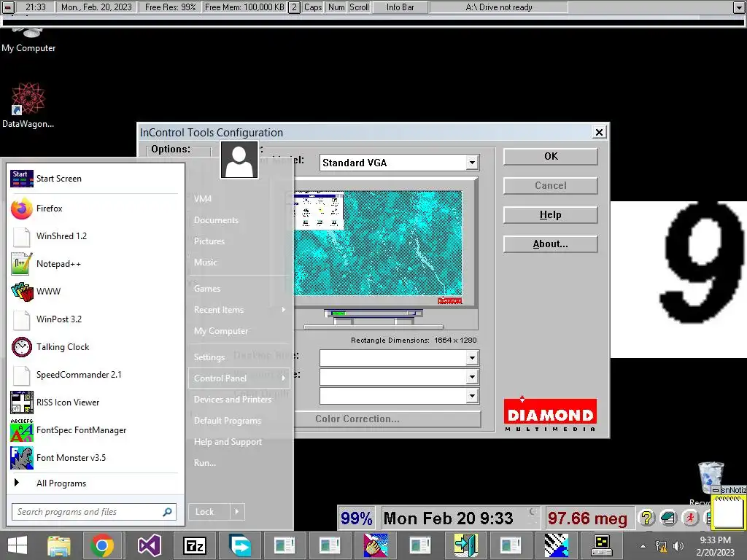Click the Color Correction... button
The height and width of the screenshot is (560, 747).
tap(387, 419)
